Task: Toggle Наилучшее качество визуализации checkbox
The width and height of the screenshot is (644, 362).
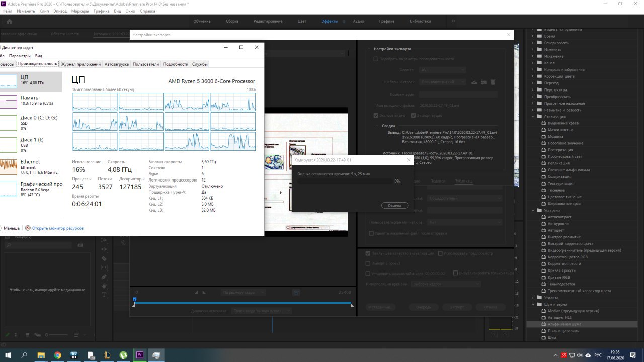Action: point(368,253)
